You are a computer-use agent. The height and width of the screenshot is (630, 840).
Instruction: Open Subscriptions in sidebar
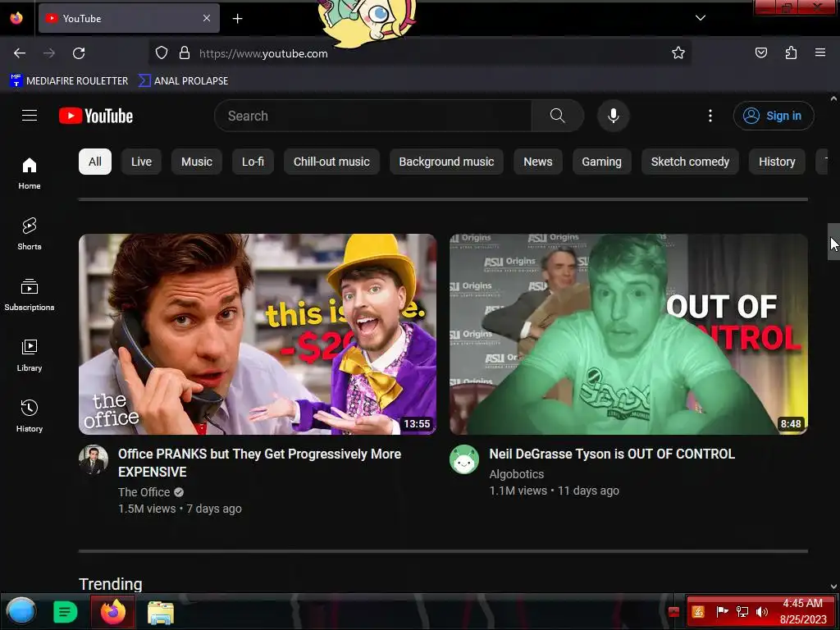pos(30,294)
